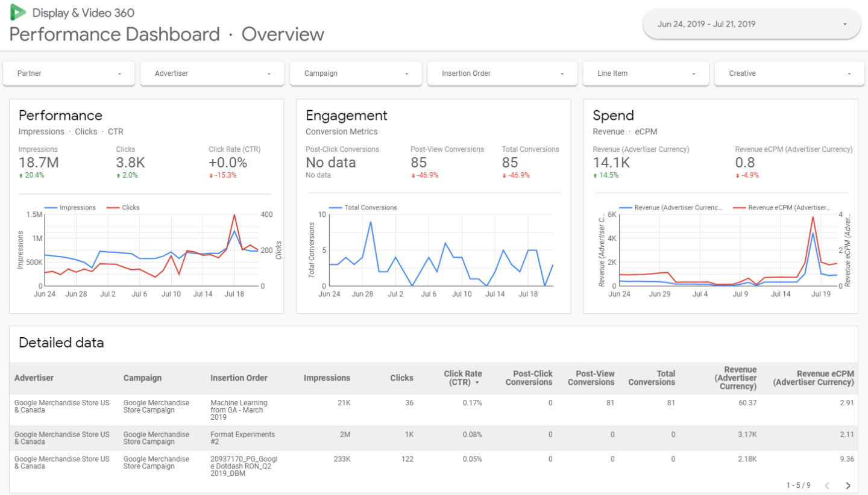Click the Jul 18 spike on the Clicks line

[234, 215]
